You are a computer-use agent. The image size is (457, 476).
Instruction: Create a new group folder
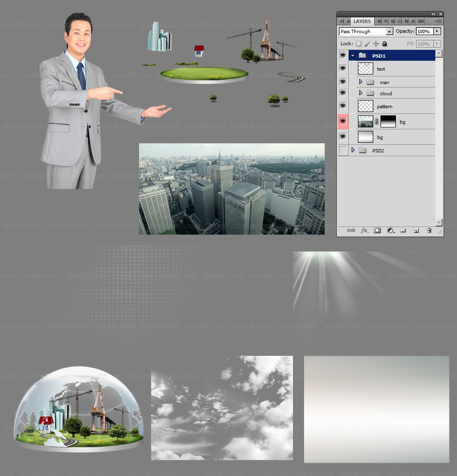pyautogui.click(x=403, y=231)
